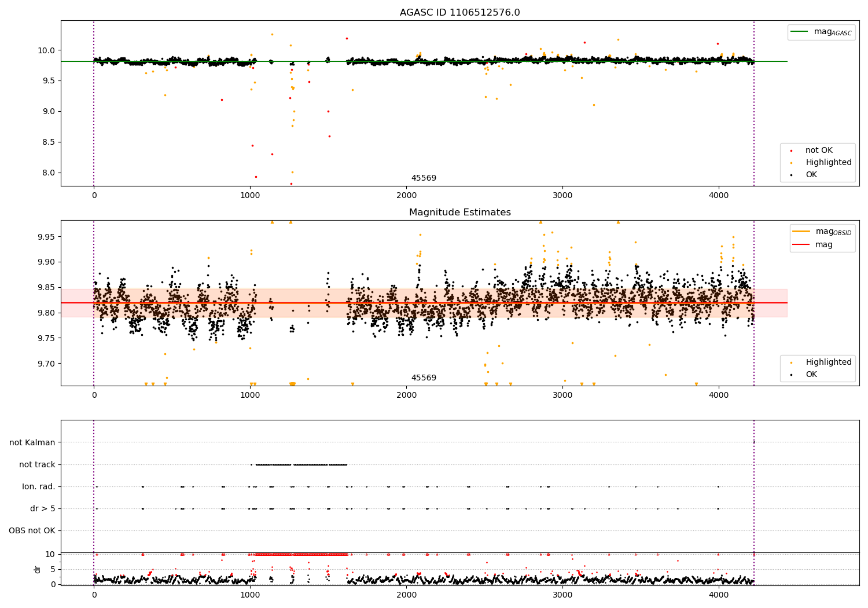Click the 'not track' axis label
Image resolution: width=868 pixels, height=608 pixels.
pyautogui.click(x=37, y=464)
